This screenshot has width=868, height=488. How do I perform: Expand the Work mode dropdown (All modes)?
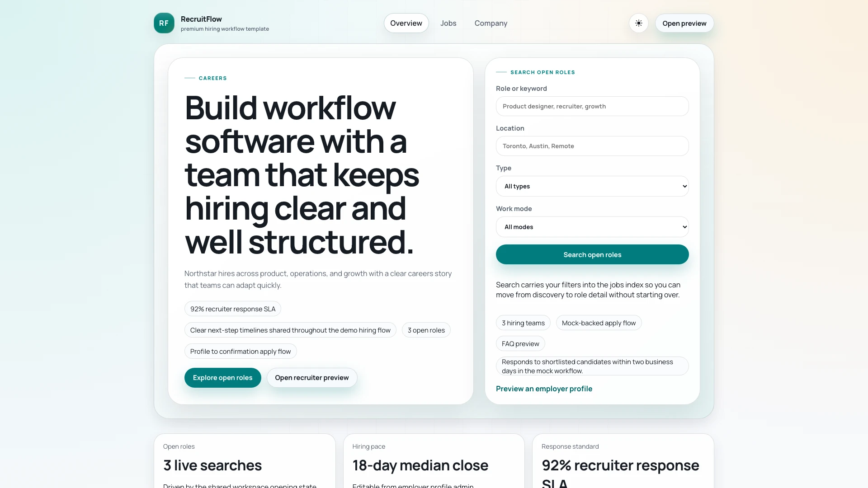(592, 227)
